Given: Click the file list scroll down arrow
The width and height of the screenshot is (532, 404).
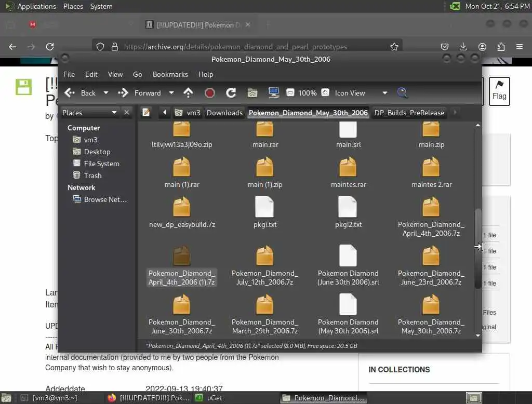Looking at the screenshot, I should 478,335.
